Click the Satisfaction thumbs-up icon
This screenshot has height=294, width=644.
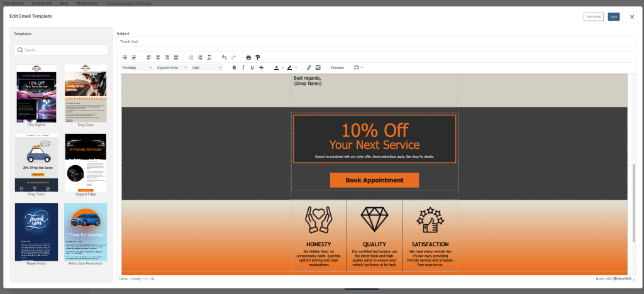coord(430,220)
